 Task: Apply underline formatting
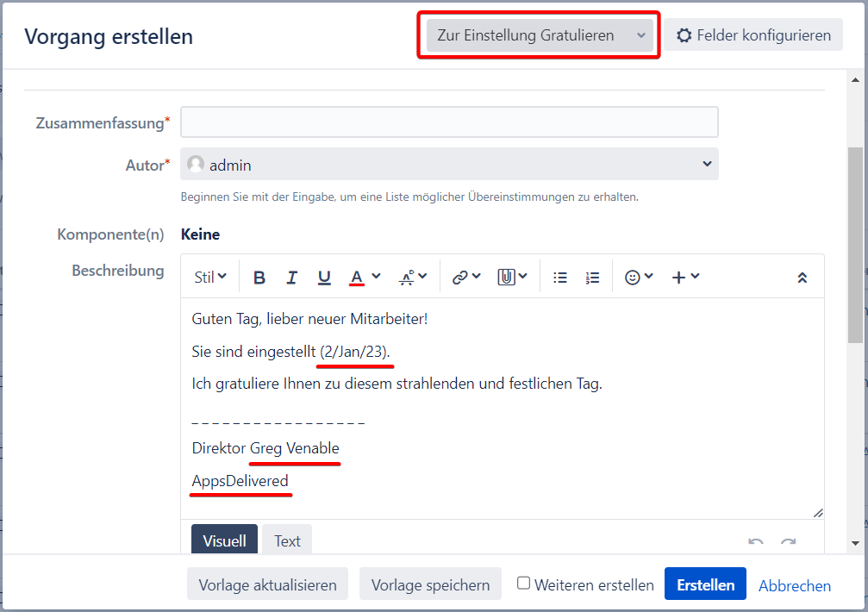point(324,278)
